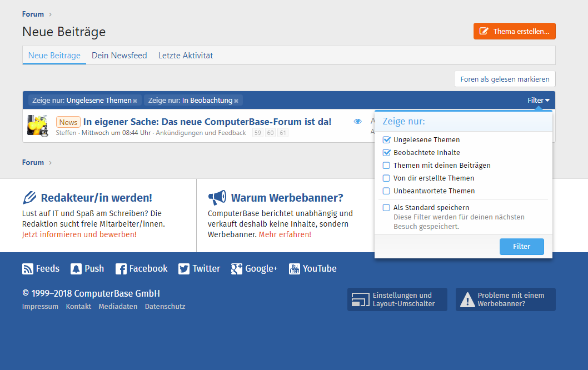This screenshot has height=370, width=588.
Task: Open Datenschutz footer link
Action: coord(165,307)
